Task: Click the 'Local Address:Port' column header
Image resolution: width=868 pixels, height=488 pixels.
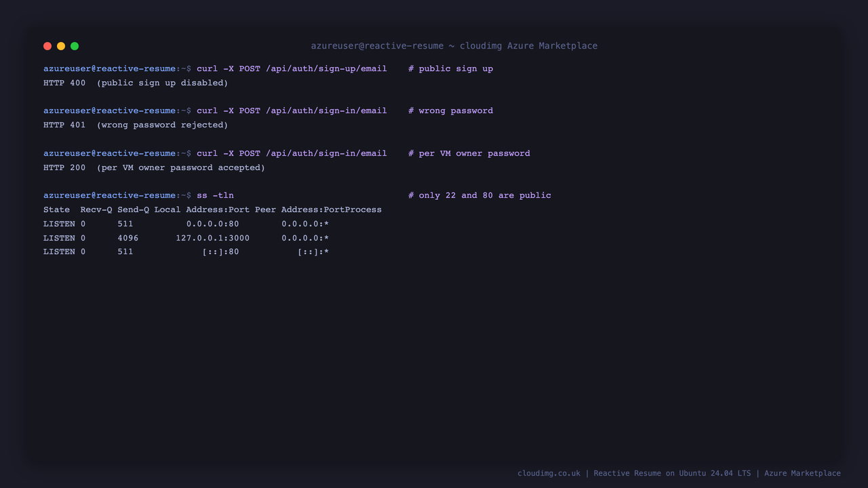Action: pos(202,209)
